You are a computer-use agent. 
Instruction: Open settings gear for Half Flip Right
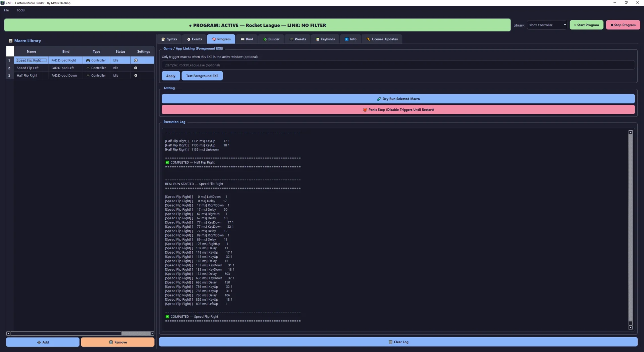[x=136, y=76]
